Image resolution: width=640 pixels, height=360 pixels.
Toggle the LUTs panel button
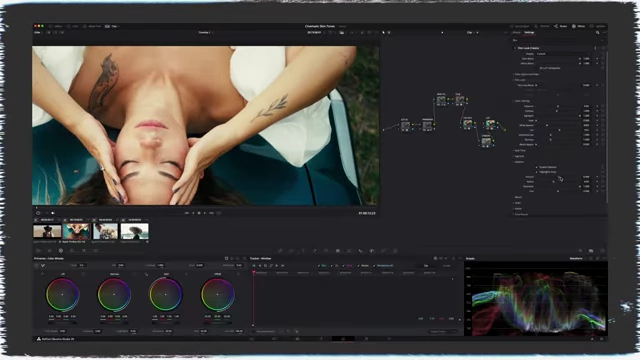[73, 26]
